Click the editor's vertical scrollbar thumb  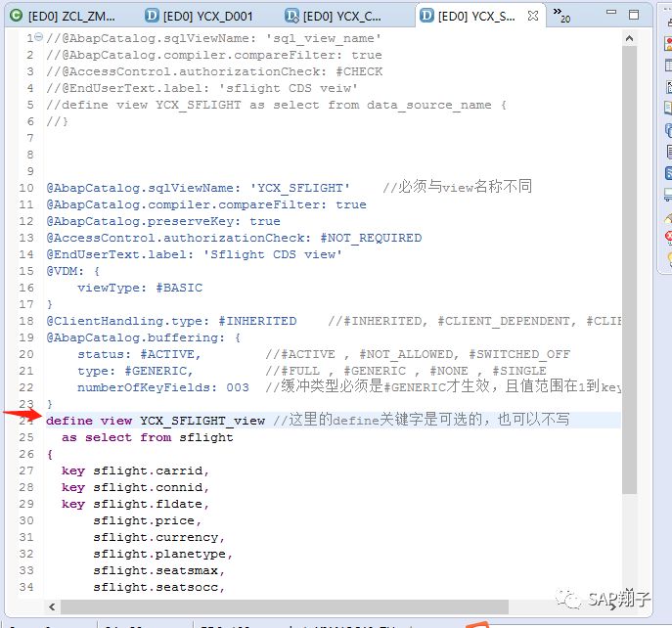(x=629, y=270)
